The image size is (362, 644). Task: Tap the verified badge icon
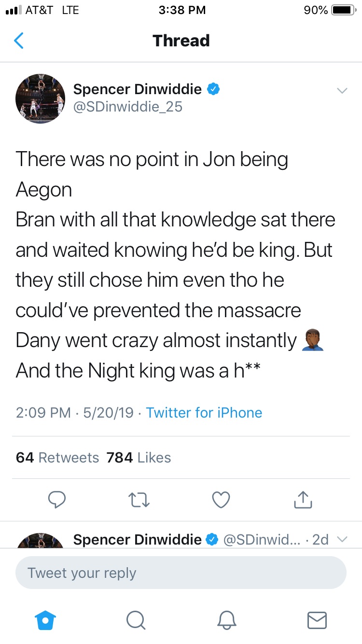pyautogui.click(x=213, y=89)
